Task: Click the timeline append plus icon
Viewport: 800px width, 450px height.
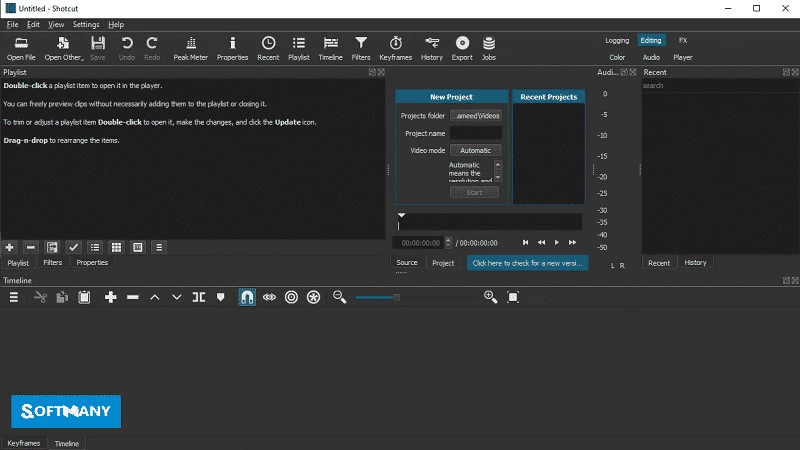Action: click(111, 297)
